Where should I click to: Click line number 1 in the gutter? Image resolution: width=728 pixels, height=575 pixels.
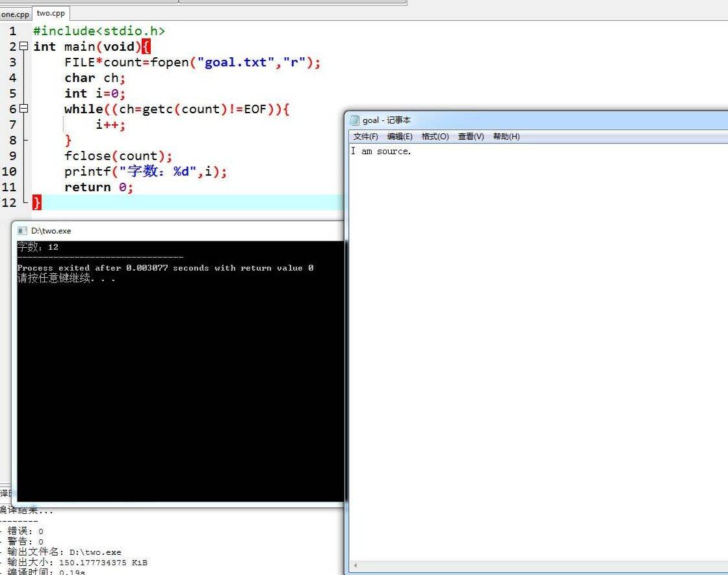(x=12, y=31)
